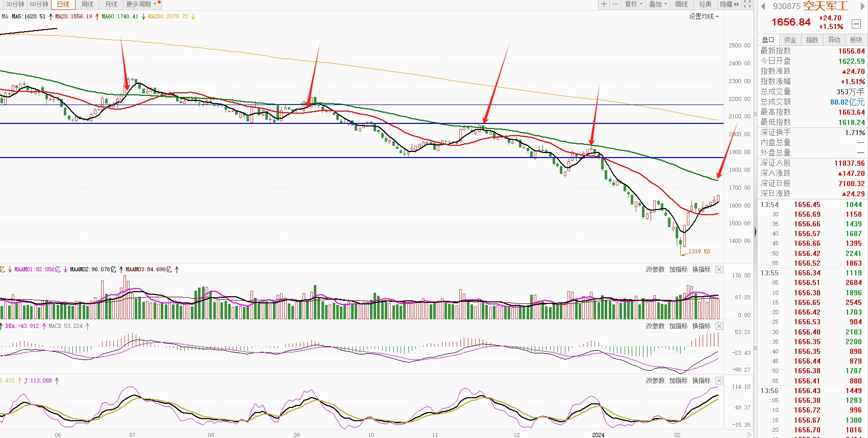Open the 设置均线 moving average settings dropdown
Screen dimensions: 868x438
click(704, 16)
